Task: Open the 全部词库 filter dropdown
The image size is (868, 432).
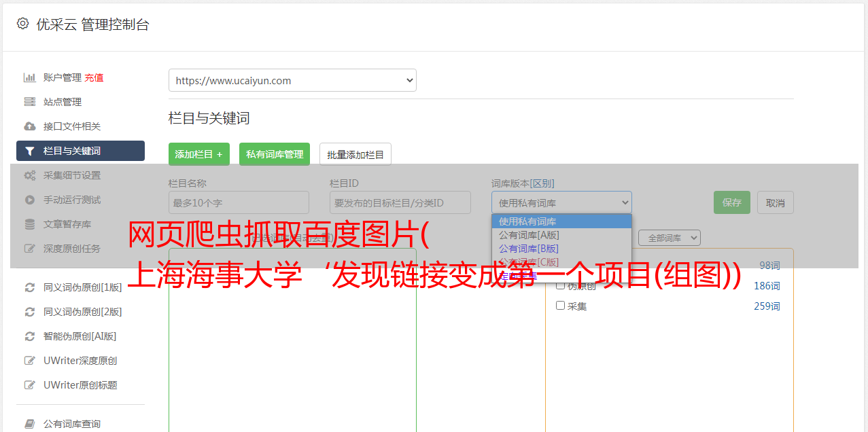Action: pos(670,238)
